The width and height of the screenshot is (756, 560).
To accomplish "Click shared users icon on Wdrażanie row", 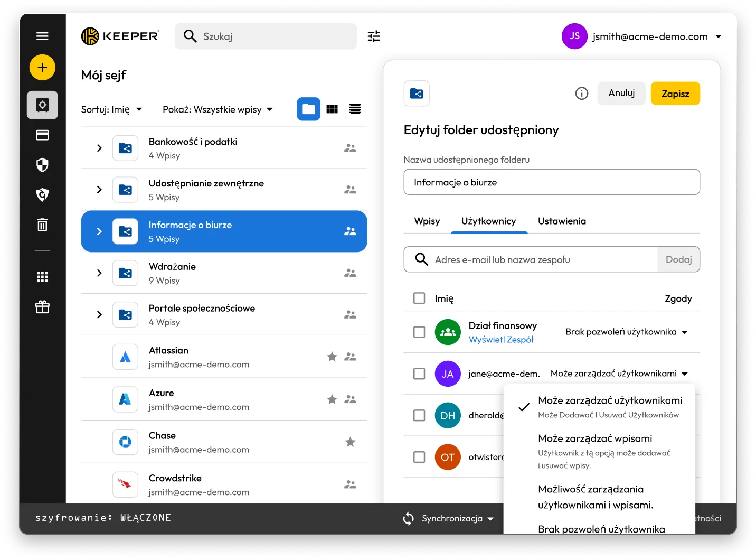I will tap(350, 273).
